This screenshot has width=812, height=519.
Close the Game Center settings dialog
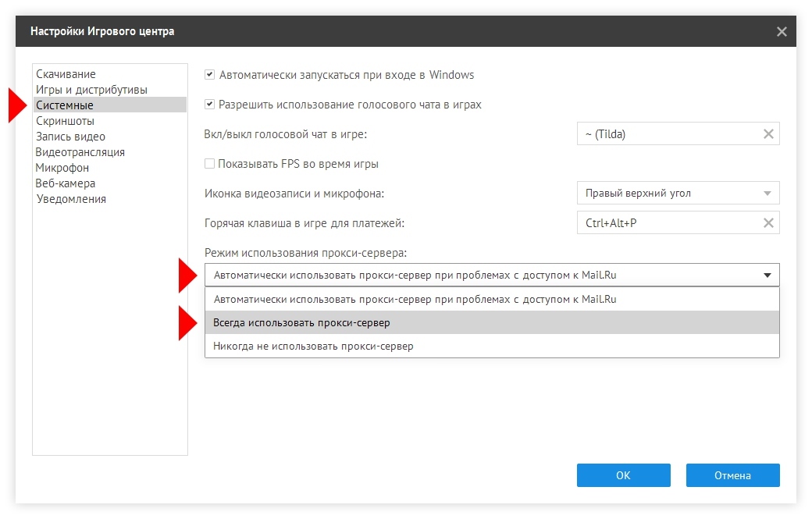pos(782,31)
